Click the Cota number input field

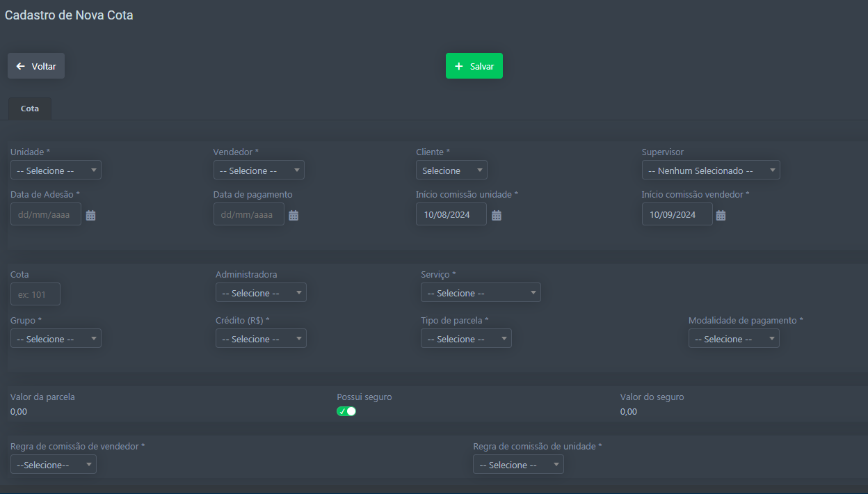point(35,294)
